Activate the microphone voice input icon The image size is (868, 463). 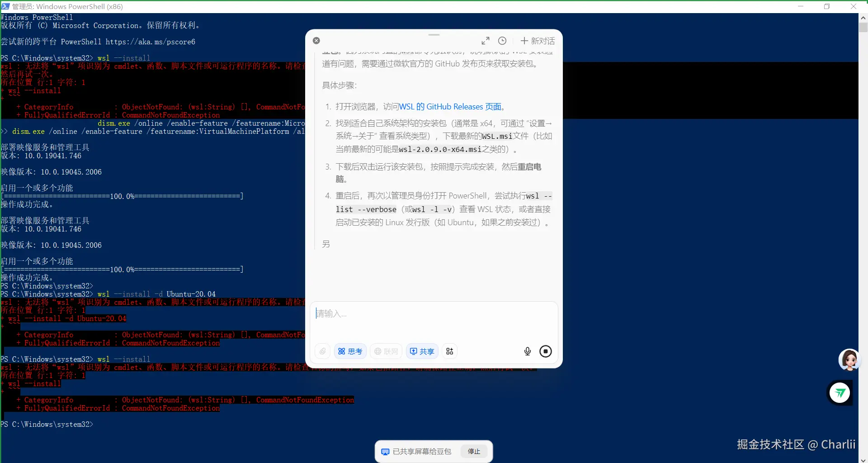[527, 351]
